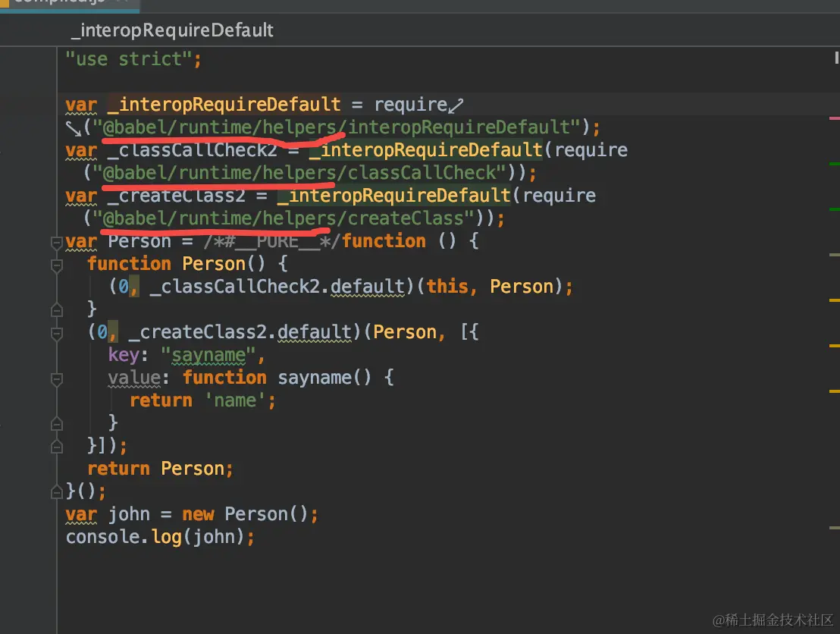Click fold end marker beside '}]);' line

pyautogui.click(x=57, y=446)
